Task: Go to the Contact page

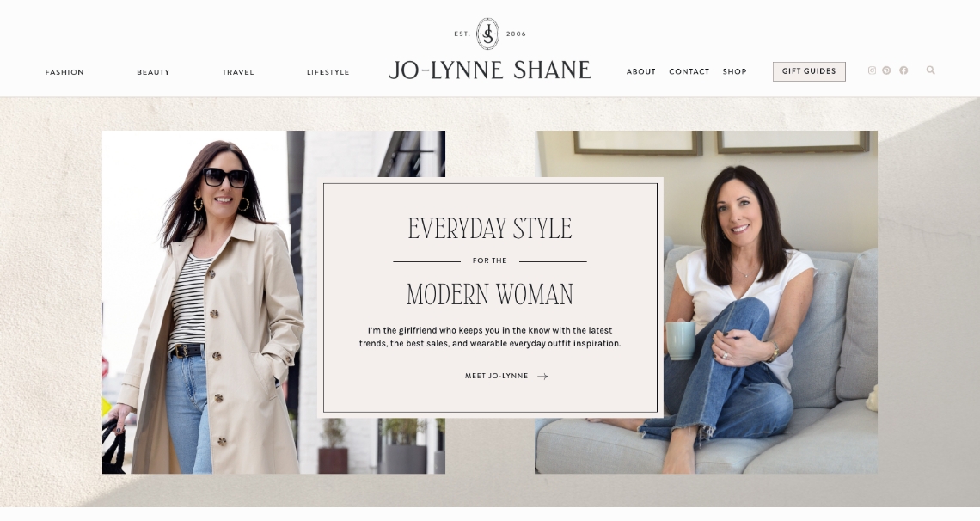Action: pyautogui.click(x=689, y=72)
